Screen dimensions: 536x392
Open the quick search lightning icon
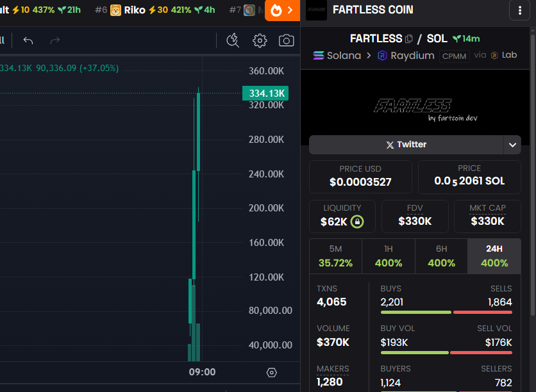point(233,40)
